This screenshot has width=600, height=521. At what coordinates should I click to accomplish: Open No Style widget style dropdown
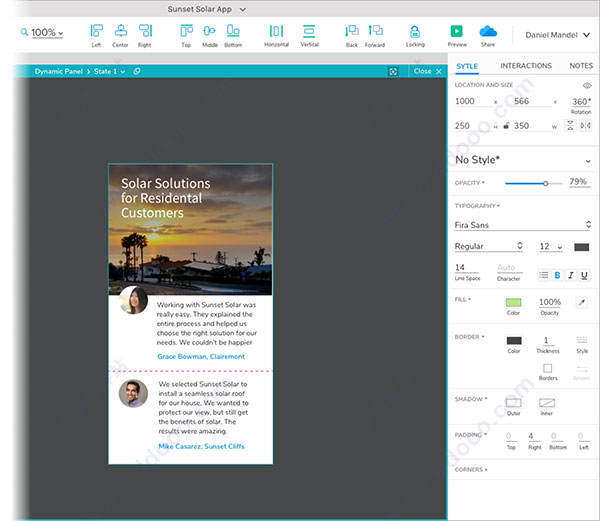522,160
